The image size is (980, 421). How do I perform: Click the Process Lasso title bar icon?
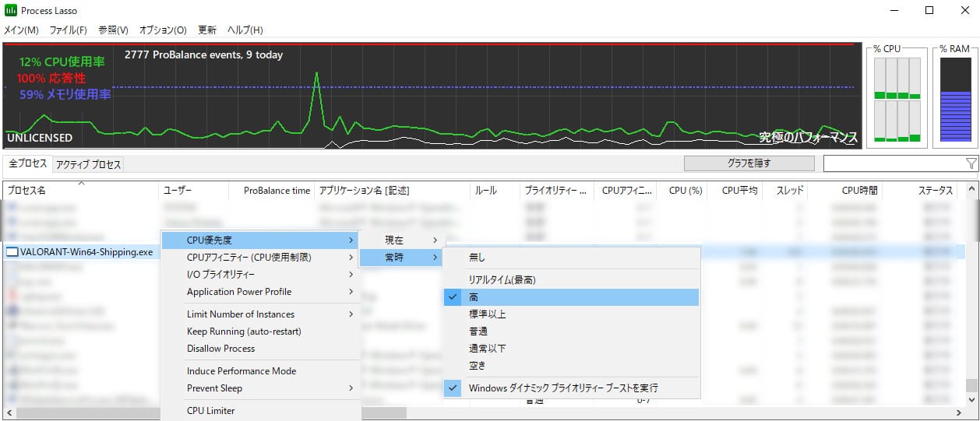click(11, 11)
